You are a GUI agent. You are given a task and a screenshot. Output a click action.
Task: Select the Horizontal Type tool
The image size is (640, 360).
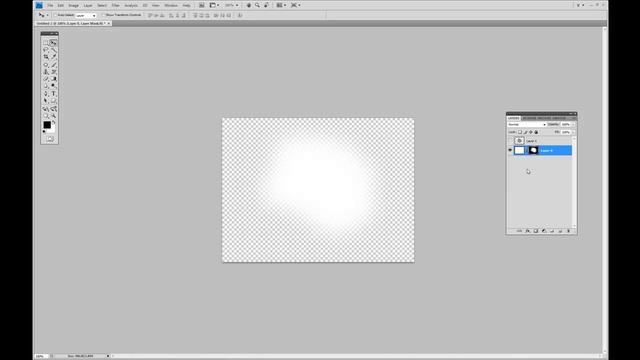[53, 93]
